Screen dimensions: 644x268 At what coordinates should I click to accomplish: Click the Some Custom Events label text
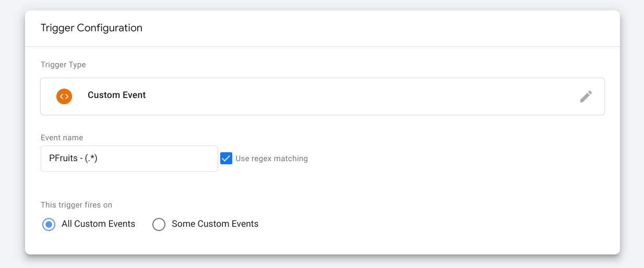215,224
